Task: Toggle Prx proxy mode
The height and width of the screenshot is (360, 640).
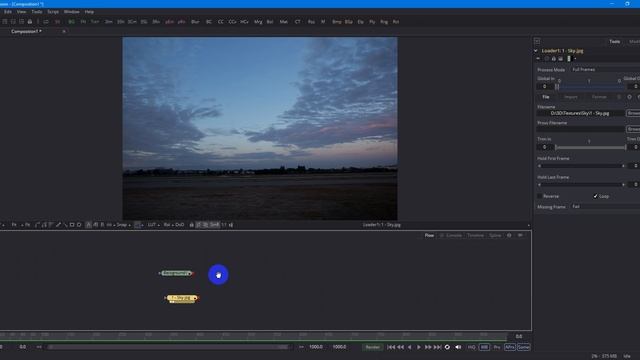Action: pos(497,347)
